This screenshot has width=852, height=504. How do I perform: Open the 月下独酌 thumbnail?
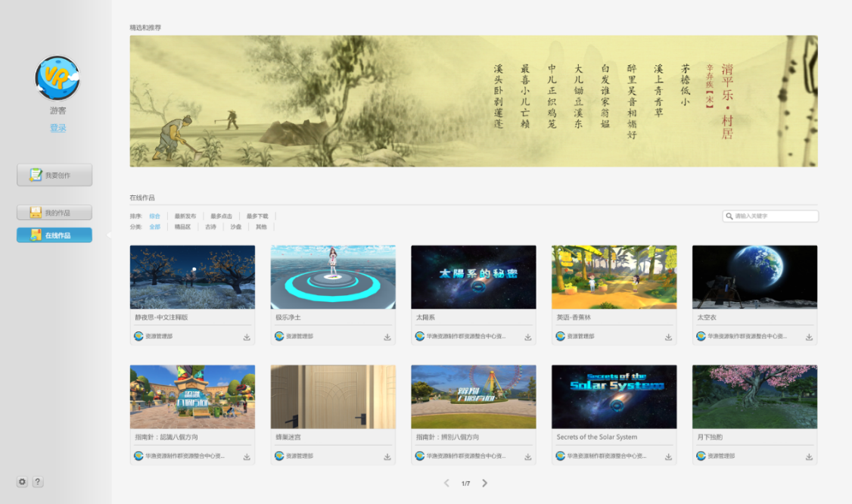pos(754,397)
